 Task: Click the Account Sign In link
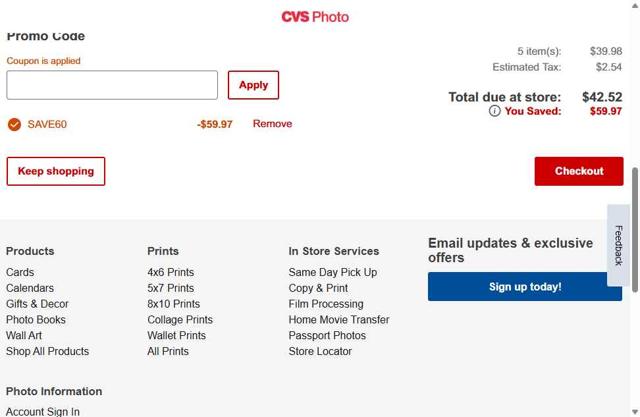tap(43, 411)
